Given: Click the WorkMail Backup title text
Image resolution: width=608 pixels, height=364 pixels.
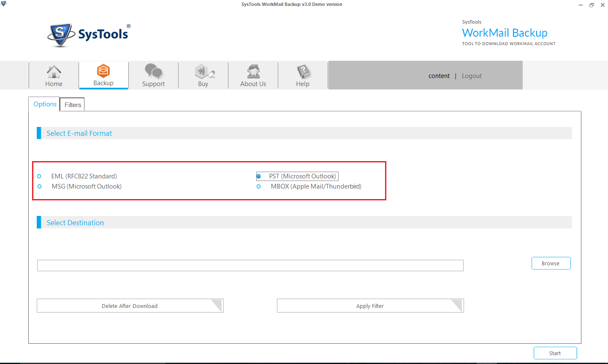Looking at the screenshot, I should click(x=505, y=33).
